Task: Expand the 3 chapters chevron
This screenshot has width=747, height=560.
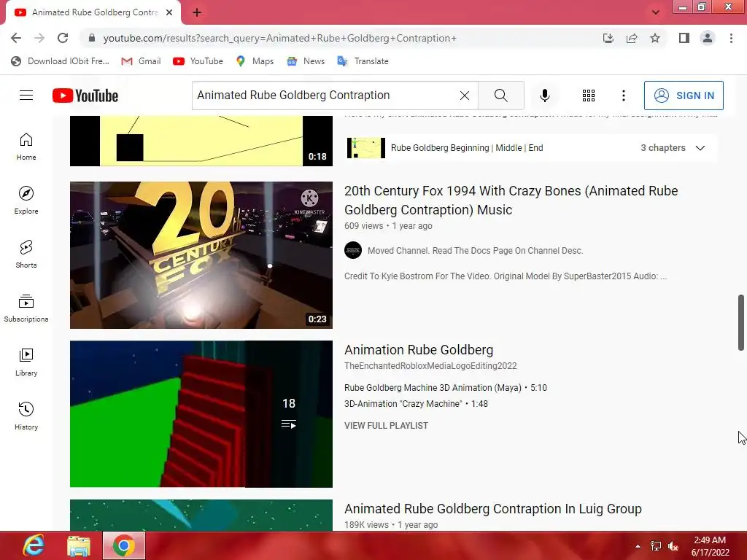Action: (700, 147)
